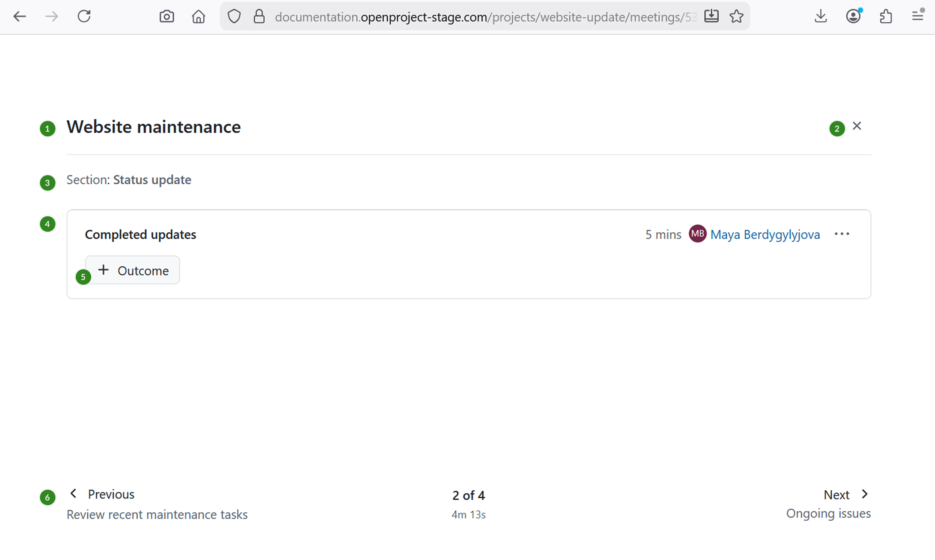Click the MB user avatar
Viewport: 935px width, 560px height.
tap(697, 234)
